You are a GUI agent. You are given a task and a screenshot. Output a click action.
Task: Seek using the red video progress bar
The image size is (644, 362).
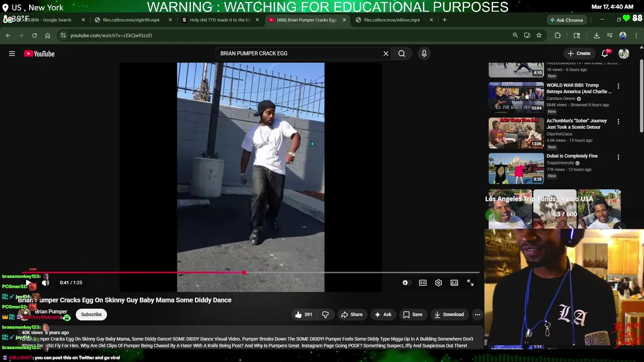pos(251,273)
